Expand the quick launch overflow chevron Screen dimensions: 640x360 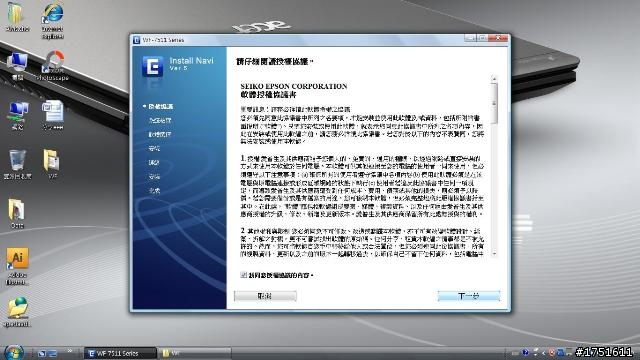[x=70, y=350]
